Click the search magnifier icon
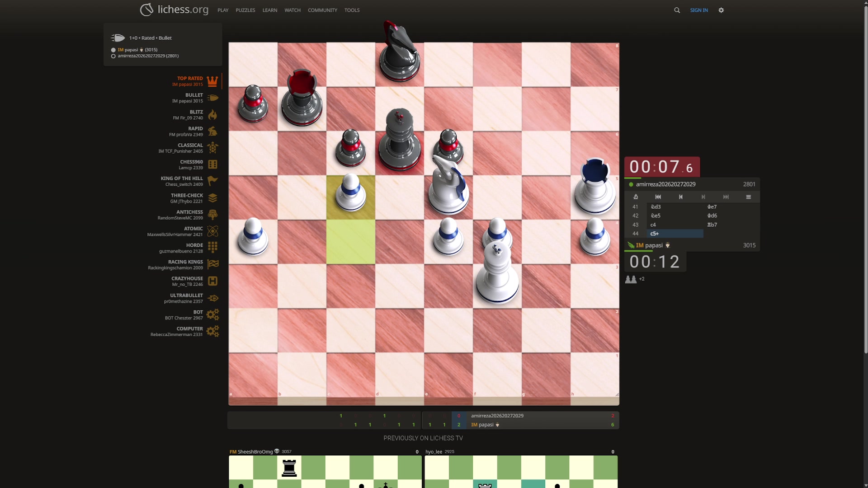Image resolution: width=868 pixels, height=488 pixels. tap(677, 10)
